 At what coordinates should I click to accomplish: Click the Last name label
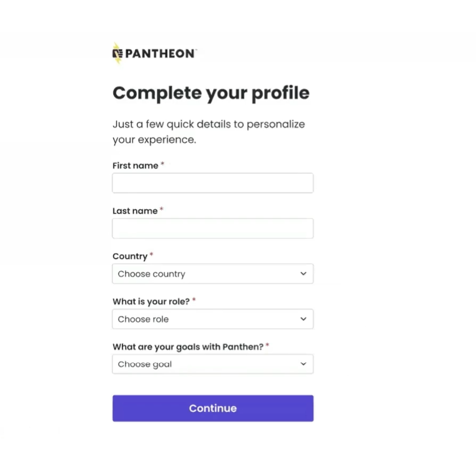pos(135,211)
